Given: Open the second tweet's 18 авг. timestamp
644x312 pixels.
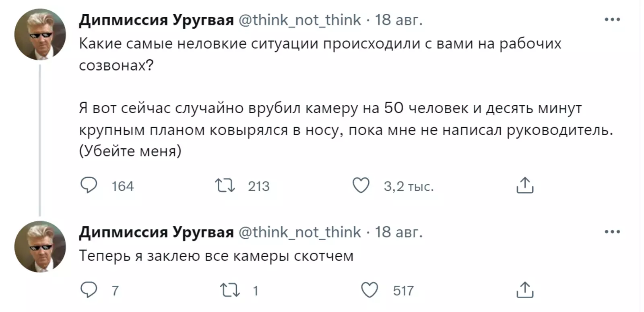Looking at the screenshot, I should click(x=398, y=232).
